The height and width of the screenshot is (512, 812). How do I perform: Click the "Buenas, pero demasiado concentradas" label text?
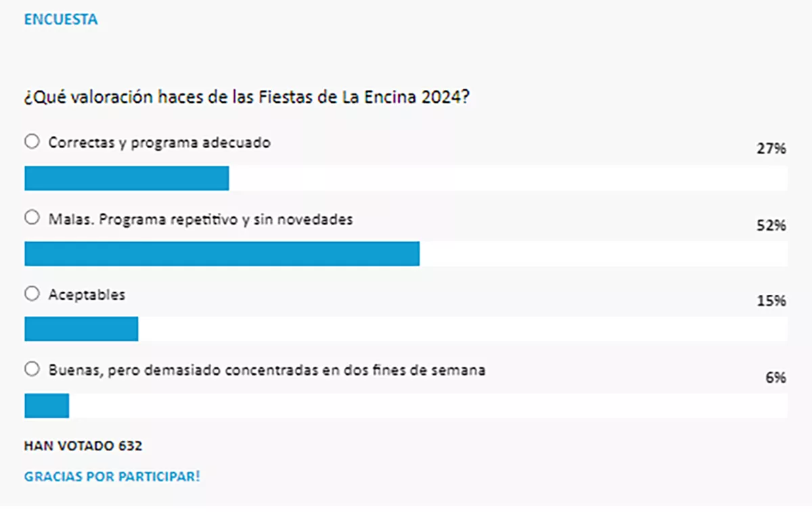(x=267, y=371)
